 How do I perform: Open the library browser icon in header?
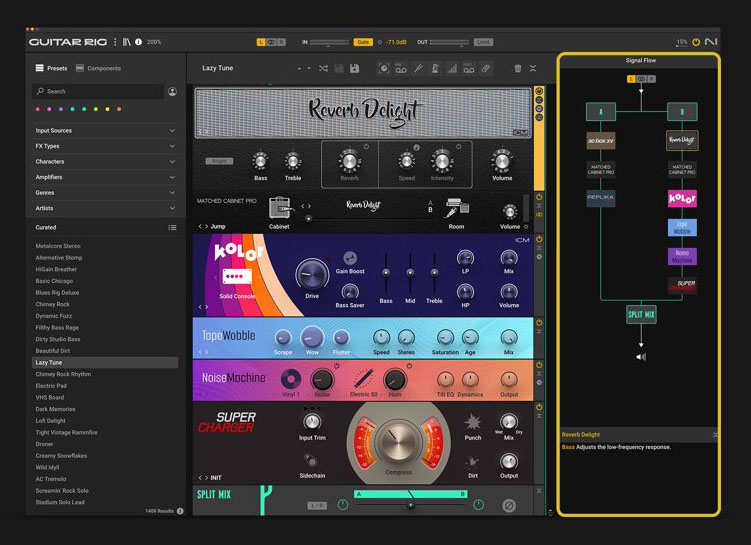[x=126, y=42]
